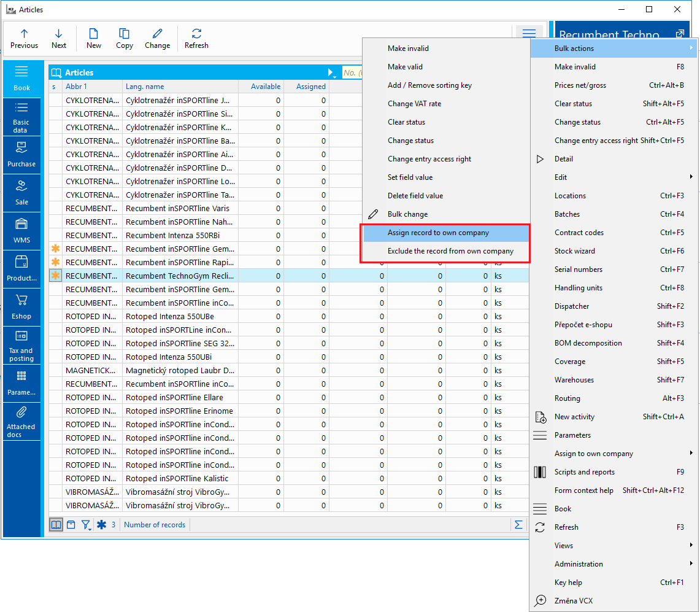This screenshot has height=612, width=700.
Task: Select Prices net/gross menu entry
Action: click(x=613, y=85)
